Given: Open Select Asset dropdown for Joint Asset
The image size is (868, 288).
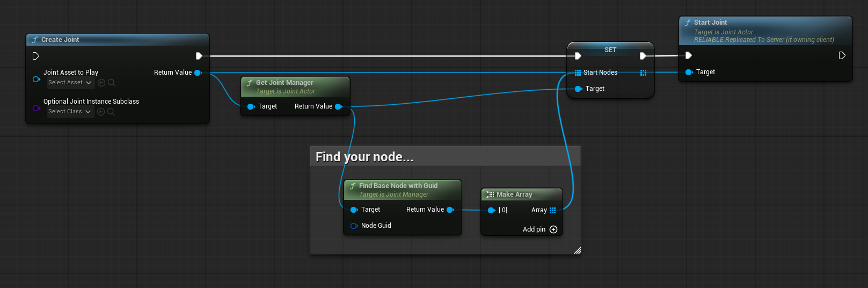Looking at the screenshot, I should click(x=70, y=83).
